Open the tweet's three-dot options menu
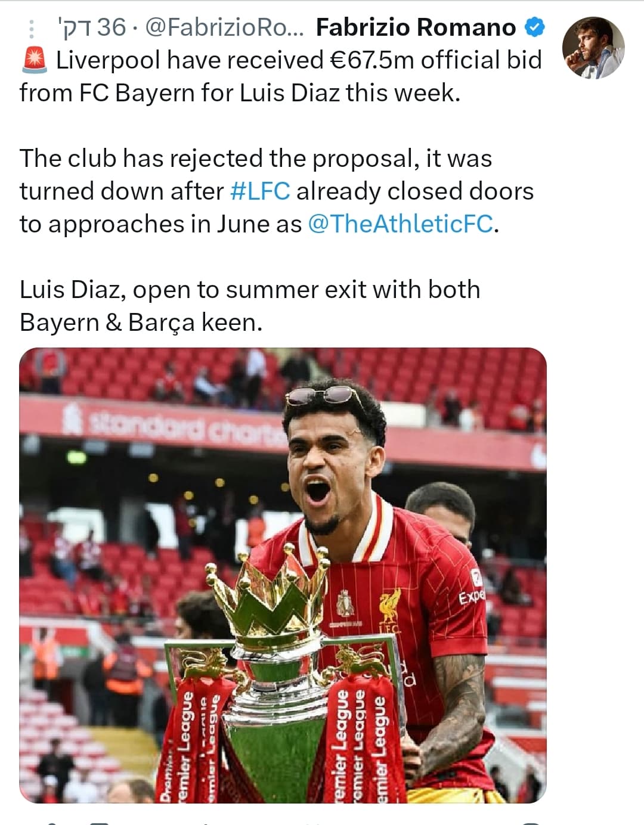The image size is (644, 825). [x=32, y=29]
